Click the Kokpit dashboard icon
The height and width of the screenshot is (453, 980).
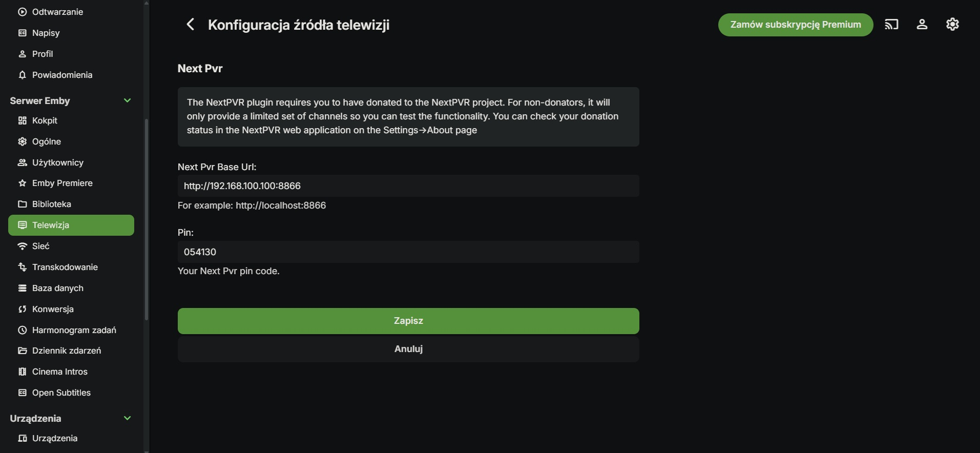(23, 120)
